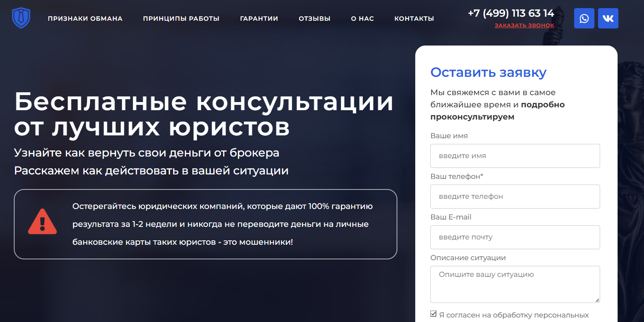Click the Оставить заявку form heading

pos(488,72)
